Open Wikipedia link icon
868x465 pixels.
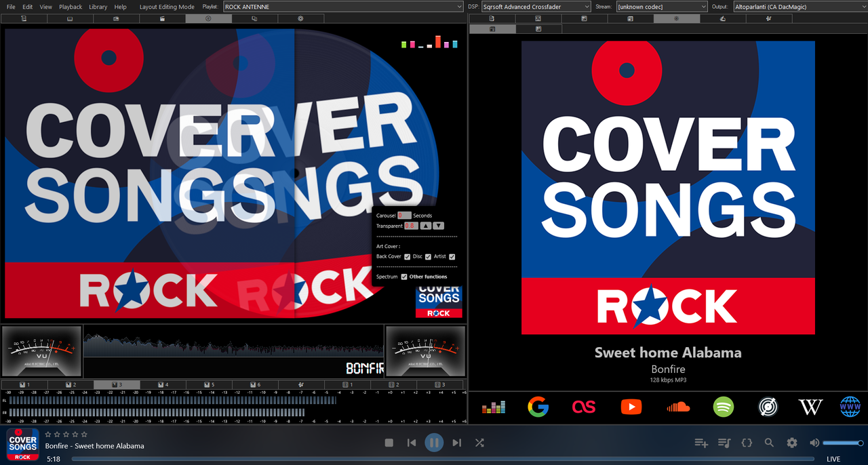[x=810, y=407]
